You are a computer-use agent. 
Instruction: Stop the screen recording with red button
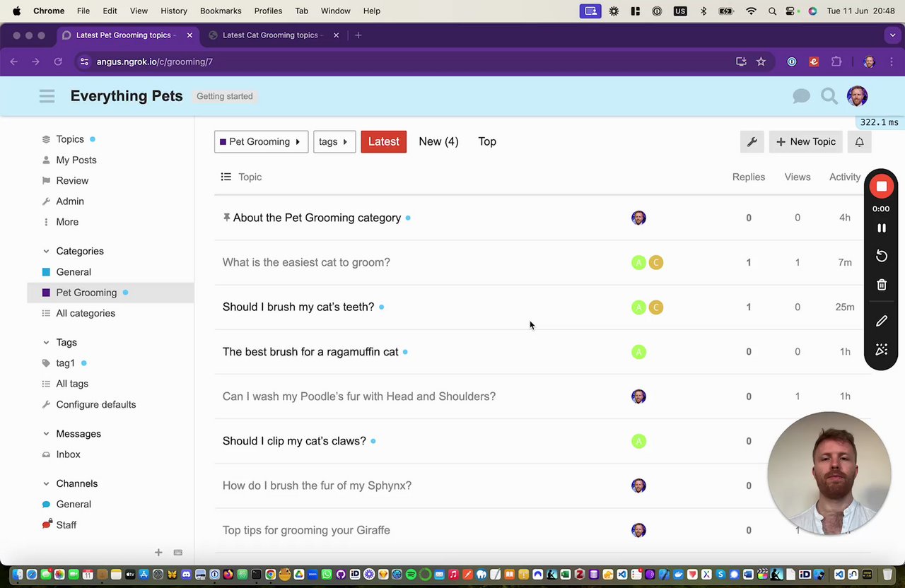click(881, 187)
